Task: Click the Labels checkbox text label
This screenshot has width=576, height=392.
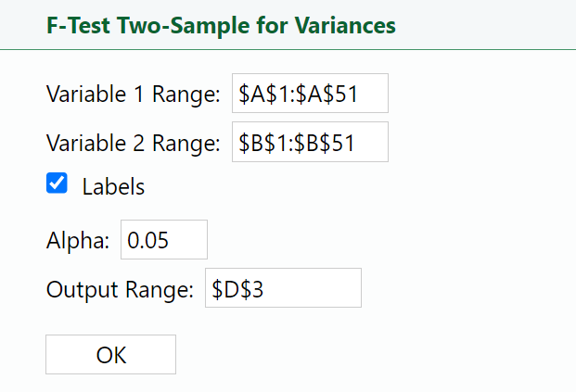Action: (x=113, y=186)
